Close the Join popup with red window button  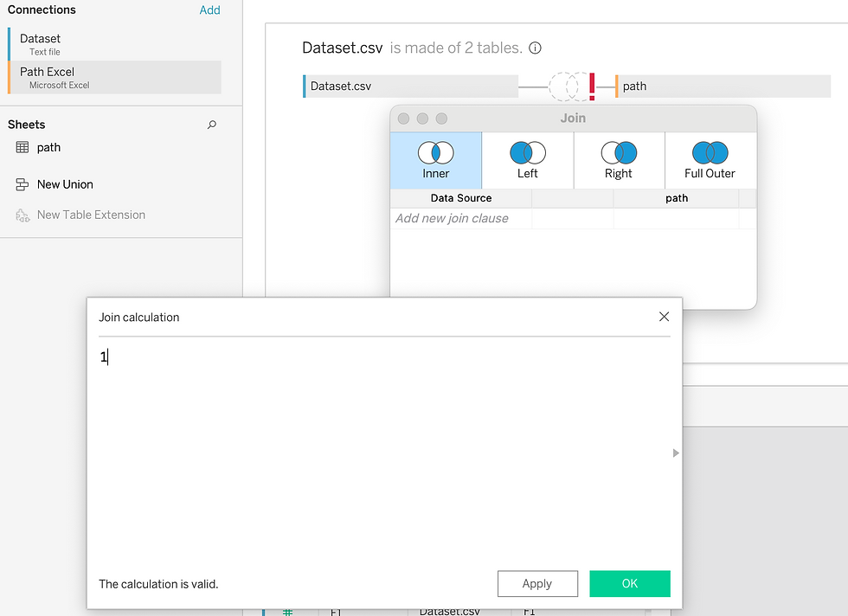click(403, 119)
